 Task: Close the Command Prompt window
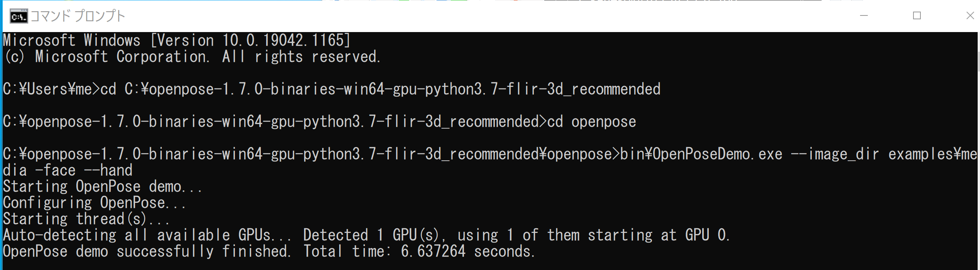pyautogui.click(x=970, y=16)
